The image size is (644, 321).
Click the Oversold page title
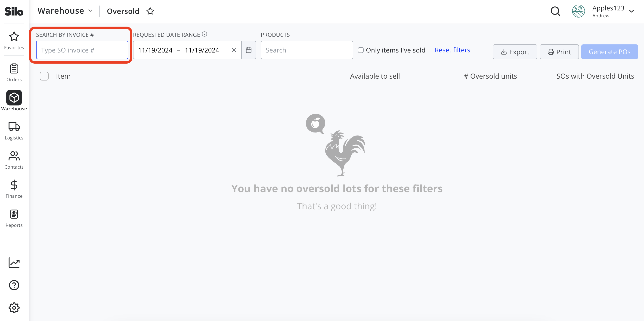[123, 11]
